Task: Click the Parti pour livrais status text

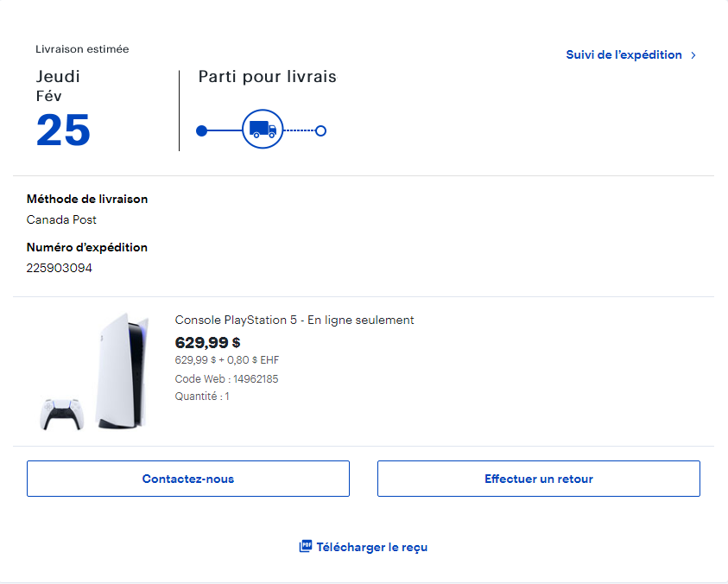Action: point(267,77)
